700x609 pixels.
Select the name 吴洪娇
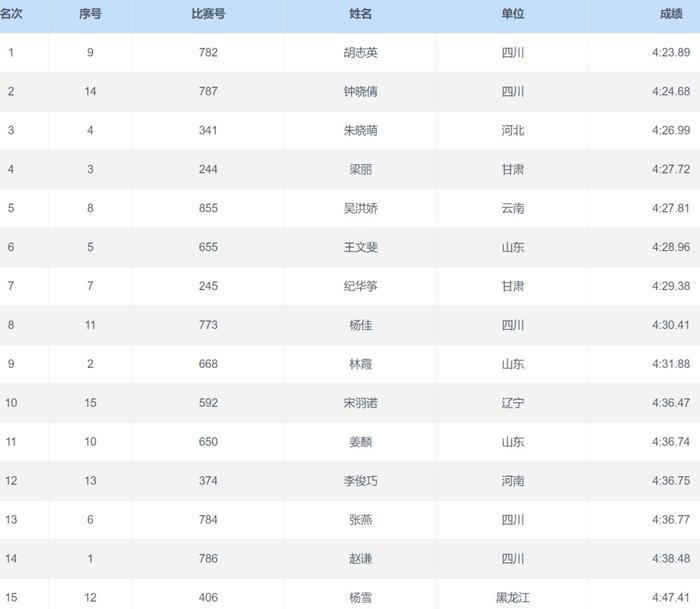[360, 208]
